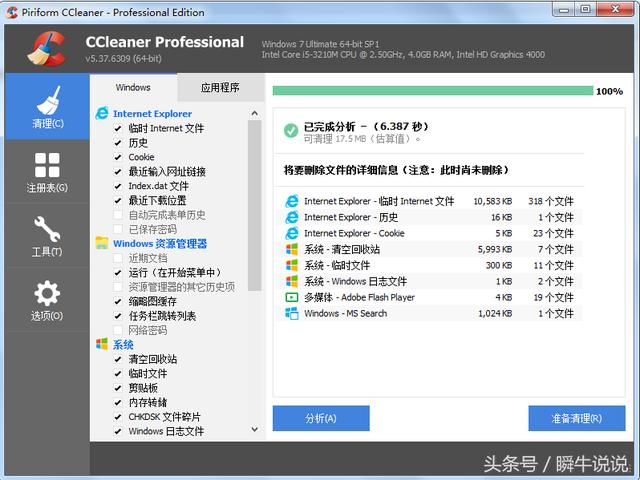The height and width of the screenshot is (480, 640).
Task: Enable 资源管理器的其它历史项 checkbox
Action: coord(118,287)
